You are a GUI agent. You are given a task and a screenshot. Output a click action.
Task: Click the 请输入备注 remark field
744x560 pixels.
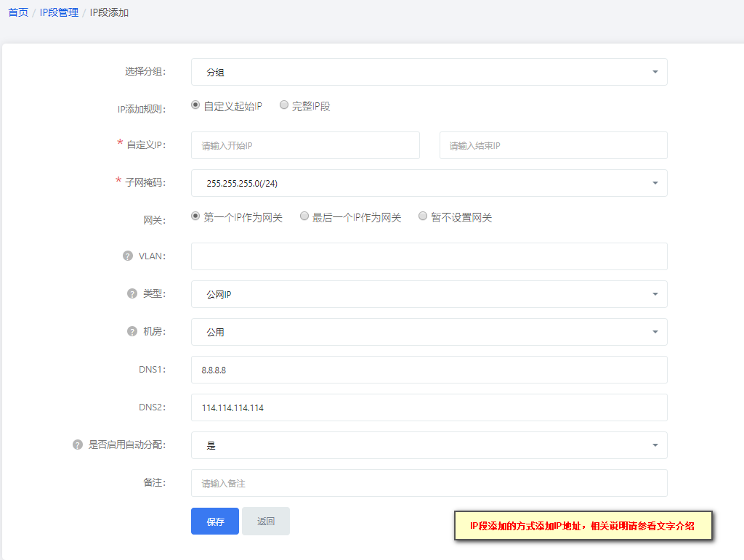(x=429, y=483)
